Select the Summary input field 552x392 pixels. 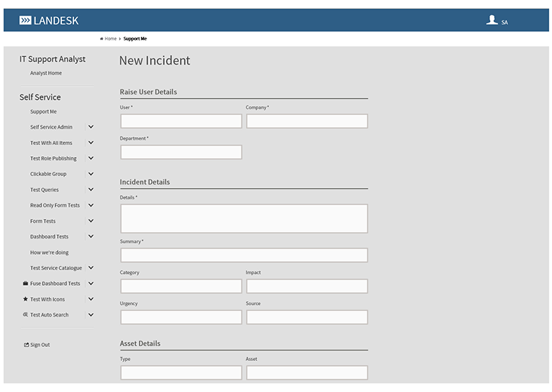[x=244, y=255]
